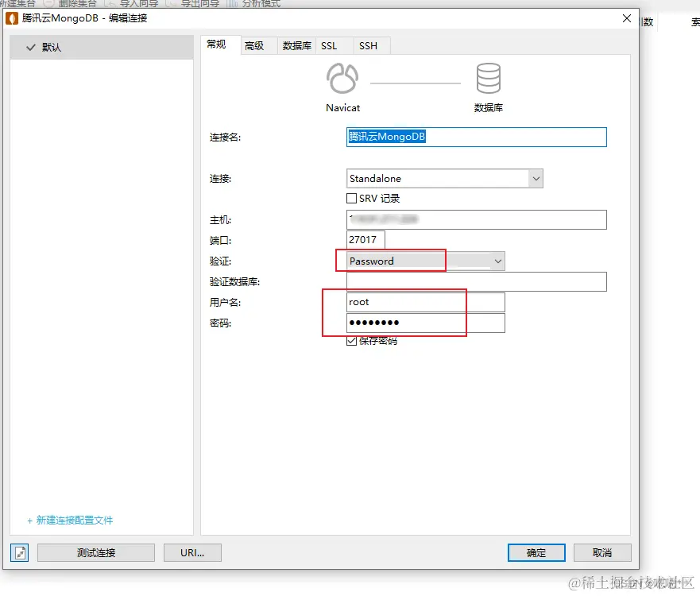This screenshot has width=700, height=596.
Task: Click the 验证数据库 input field
Action: click(477, 281)
